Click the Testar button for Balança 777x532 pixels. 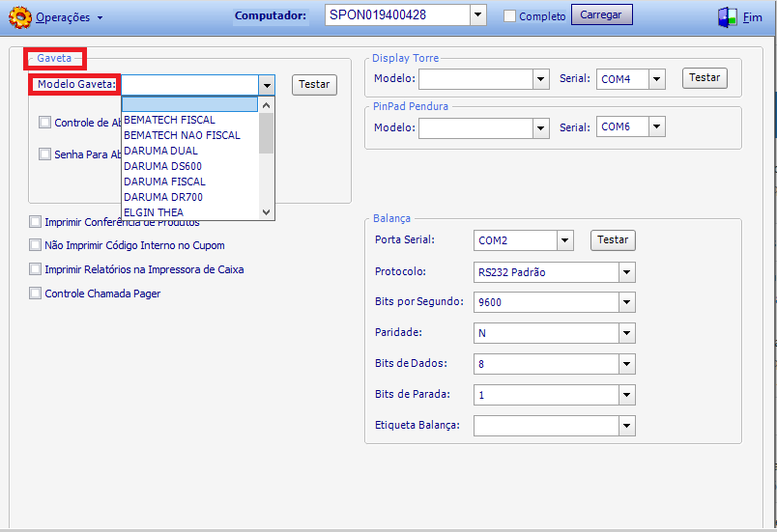pos(613,240)
